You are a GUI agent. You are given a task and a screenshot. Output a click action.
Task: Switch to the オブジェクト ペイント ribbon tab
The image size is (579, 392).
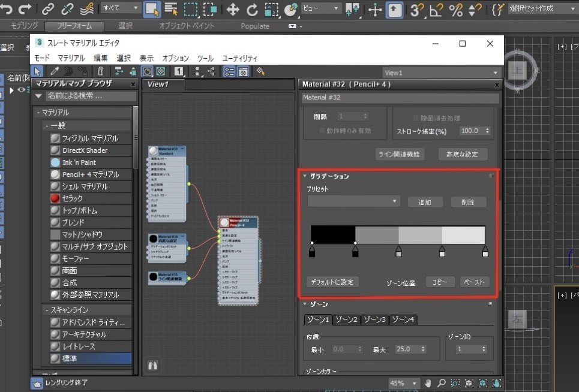[x=187, y=26]
